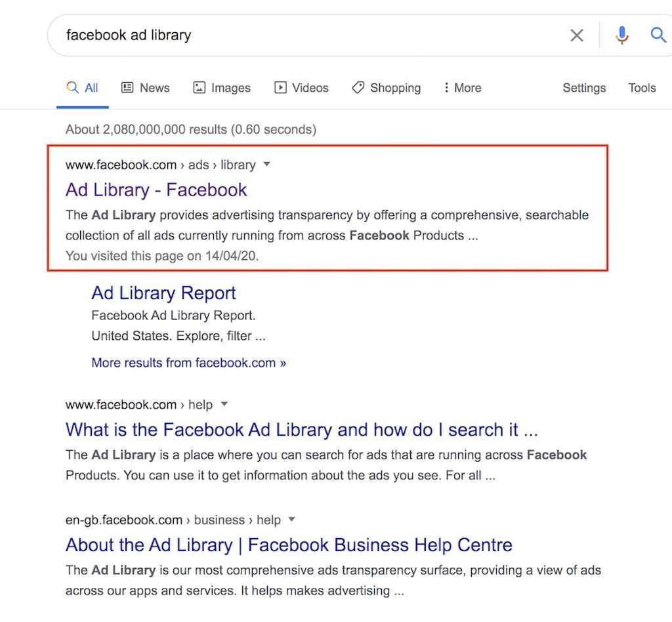Switch to the All results tab
672x622 pixels.
[x=83, y=87]
